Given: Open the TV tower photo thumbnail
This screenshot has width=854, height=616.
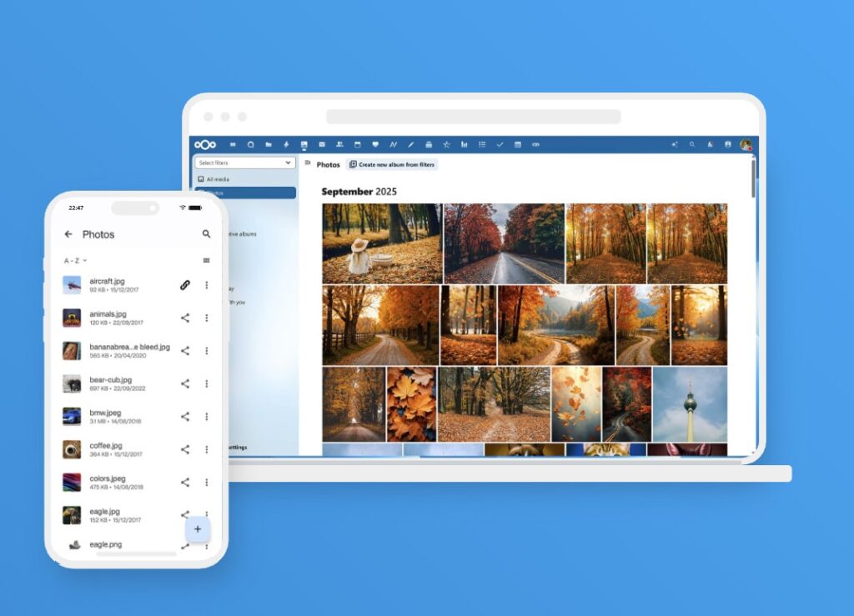Looking at the screenshot, I should 690,404.
